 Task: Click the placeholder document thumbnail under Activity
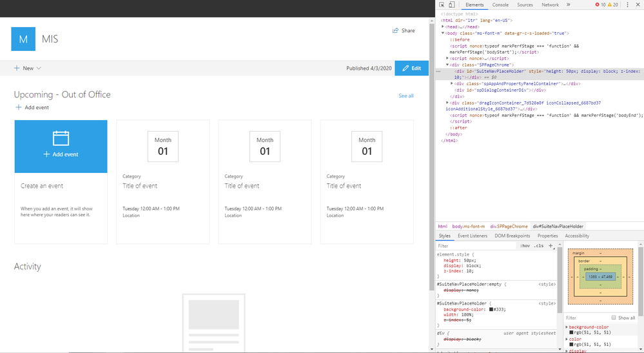click(x=213, y=323)
